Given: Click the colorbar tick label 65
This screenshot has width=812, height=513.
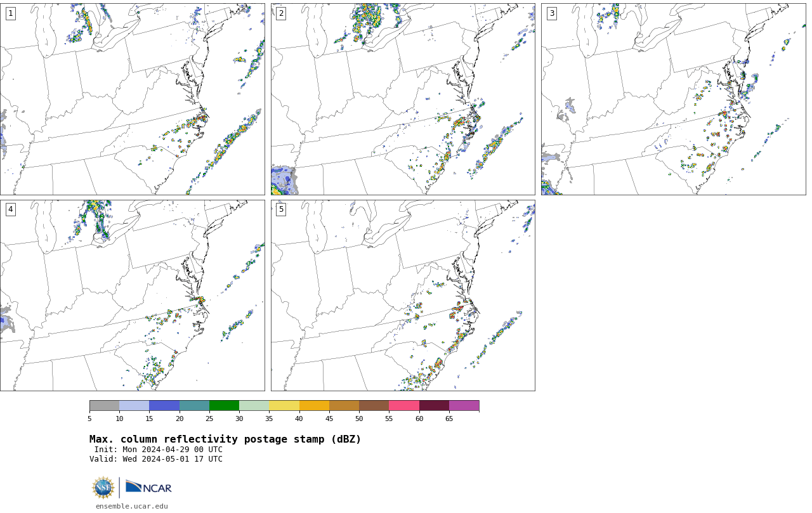Looking at the screenshot, I should point(449,419).
